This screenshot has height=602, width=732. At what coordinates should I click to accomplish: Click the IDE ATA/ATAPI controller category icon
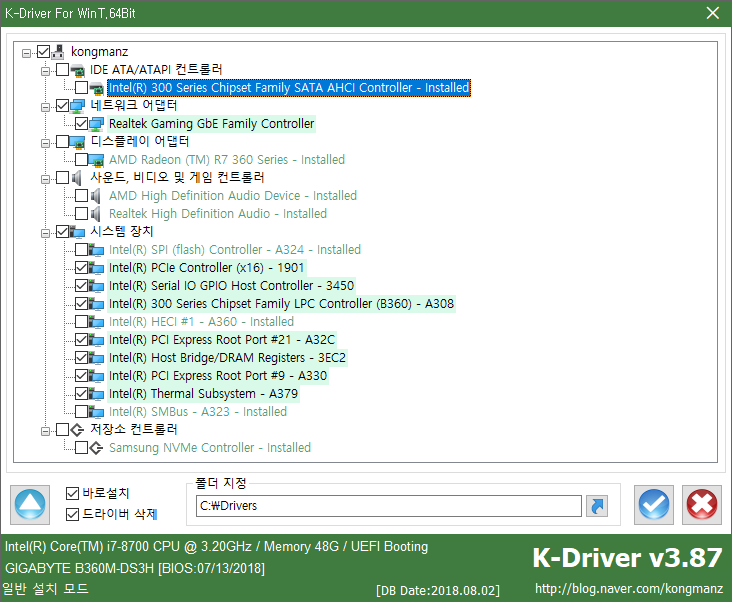[x=77, y=70]
